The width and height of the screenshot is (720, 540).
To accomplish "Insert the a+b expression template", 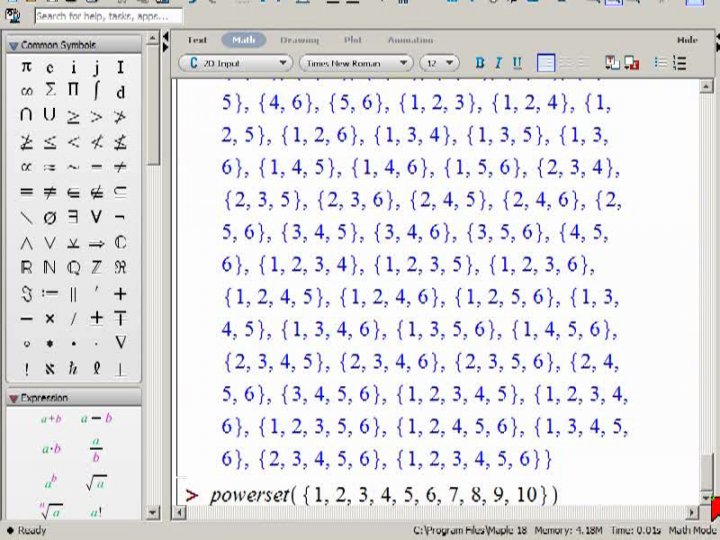I will click(51, 418).
